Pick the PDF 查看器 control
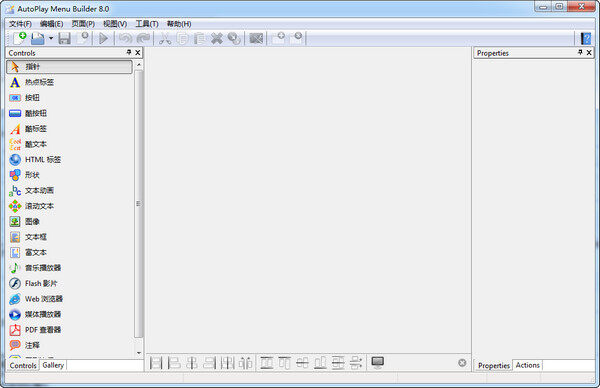Screen dimensions: 600x388 69,330
